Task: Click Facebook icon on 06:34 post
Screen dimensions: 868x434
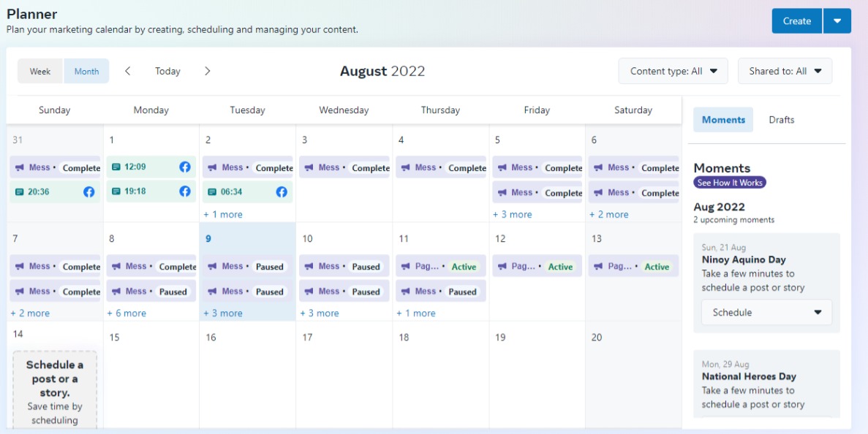Action: pos(282,192)
